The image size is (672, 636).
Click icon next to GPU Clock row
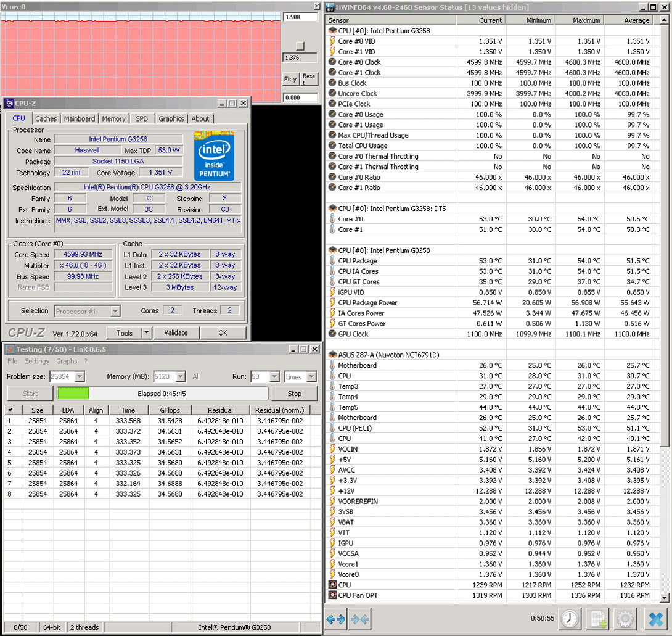click(x=332, y=334)
